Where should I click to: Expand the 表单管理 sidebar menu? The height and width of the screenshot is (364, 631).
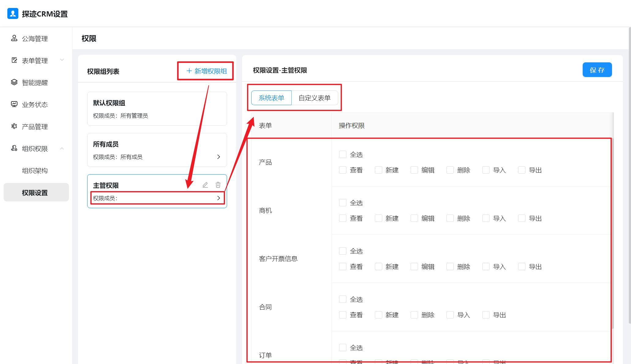click(x=62, y=60)
